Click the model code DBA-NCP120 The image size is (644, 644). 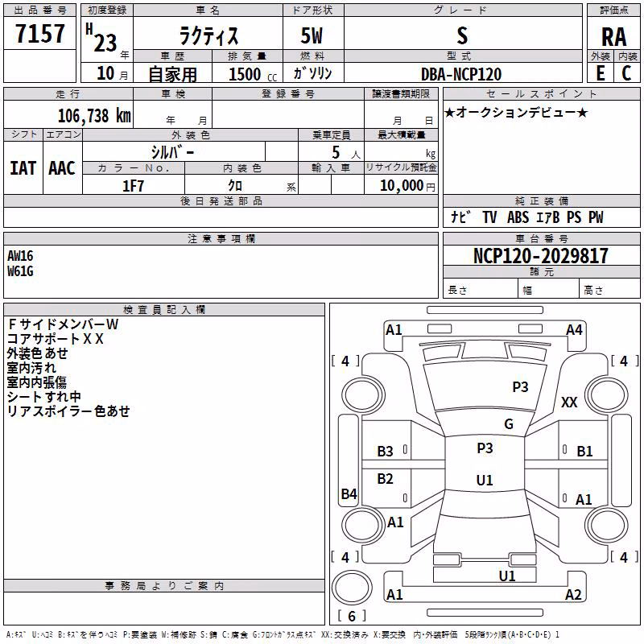(x=461, y=74)
